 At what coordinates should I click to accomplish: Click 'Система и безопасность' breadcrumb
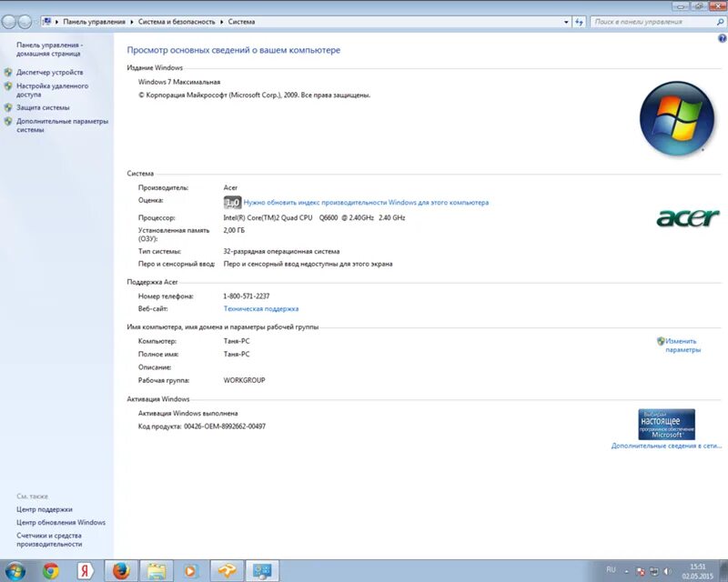pos(177,22)
